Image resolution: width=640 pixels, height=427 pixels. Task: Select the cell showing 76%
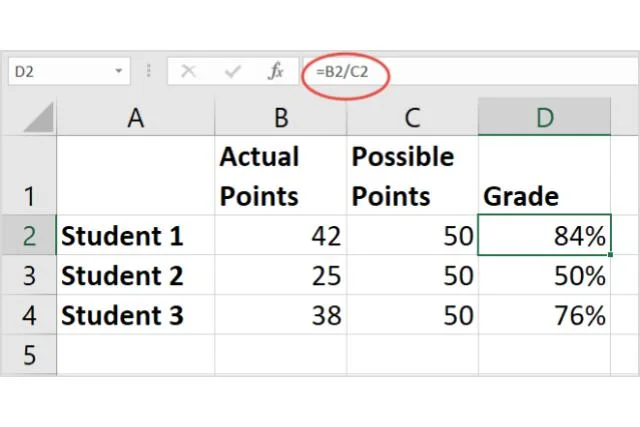544,316
